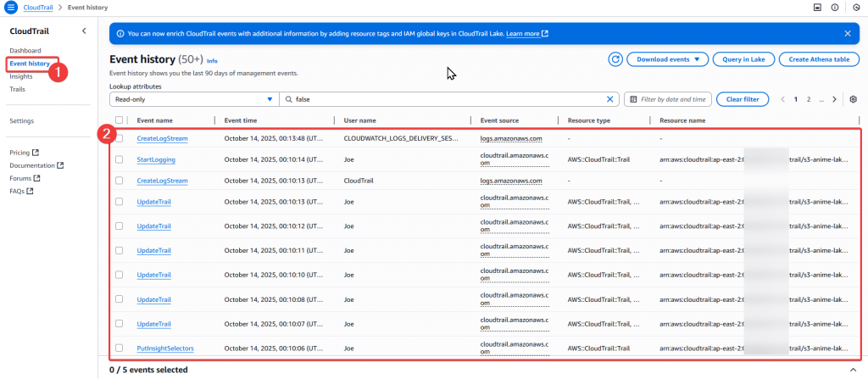Click the User name column header
Viewport: 868px width, 379px height.
click(359, 120)
